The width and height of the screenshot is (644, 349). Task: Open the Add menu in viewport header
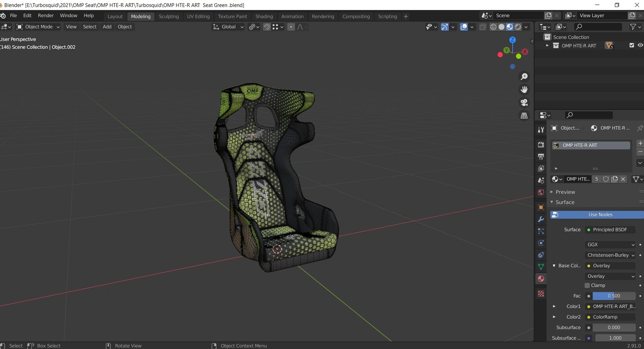[x=107, y=27]
